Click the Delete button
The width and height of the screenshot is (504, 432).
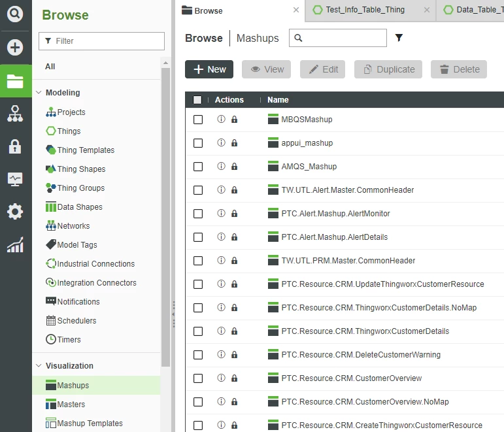(x=459, y=69)
